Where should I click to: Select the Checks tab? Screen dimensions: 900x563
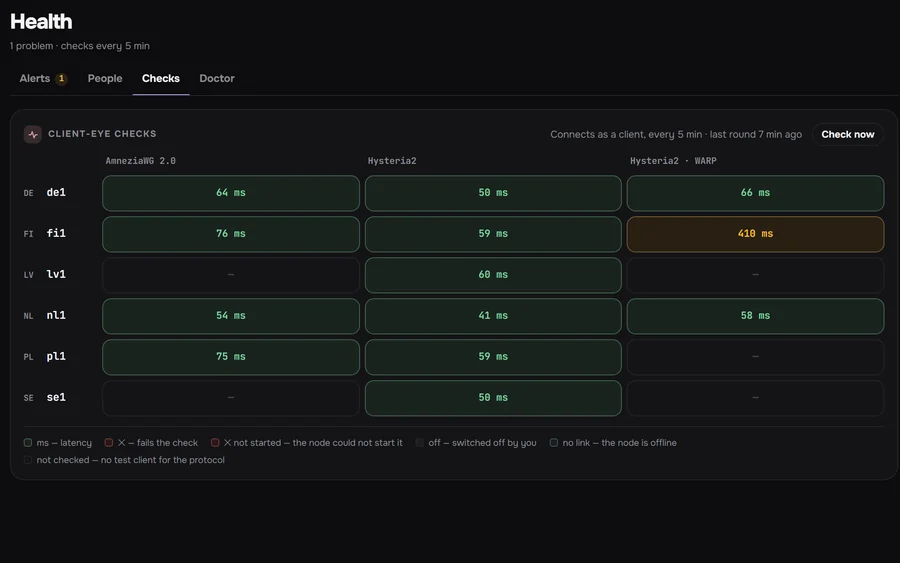[x=161, y=79]
